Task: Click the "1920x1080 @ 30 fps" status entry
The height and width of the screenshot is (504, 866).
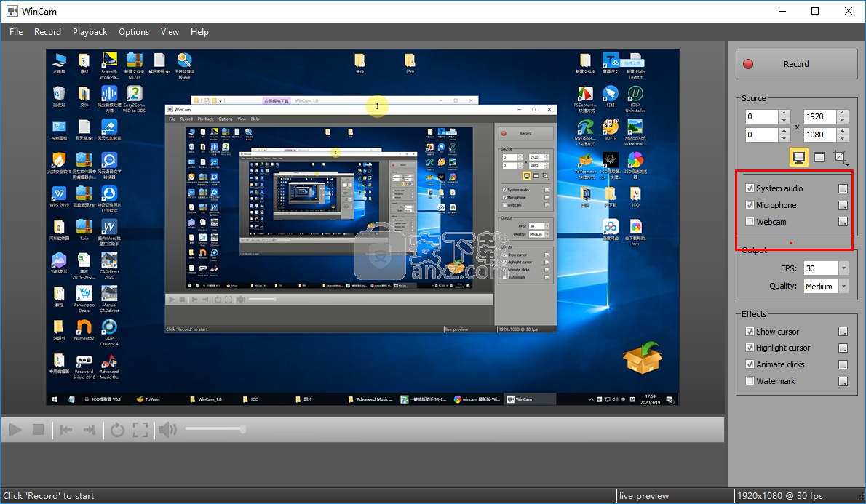Action: click(x=780, y=496)
